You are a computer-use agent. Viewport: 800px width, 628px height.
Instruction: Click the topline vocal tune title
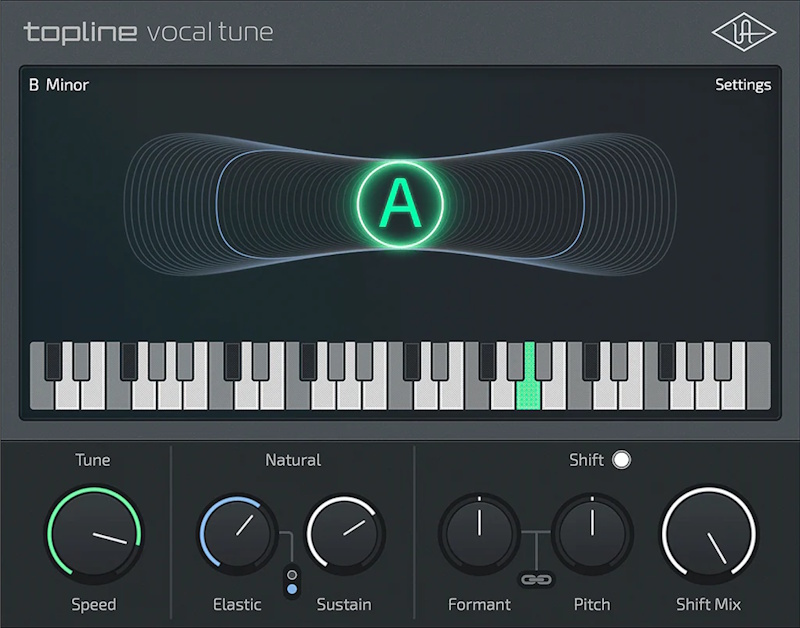(x=148, y=32)
